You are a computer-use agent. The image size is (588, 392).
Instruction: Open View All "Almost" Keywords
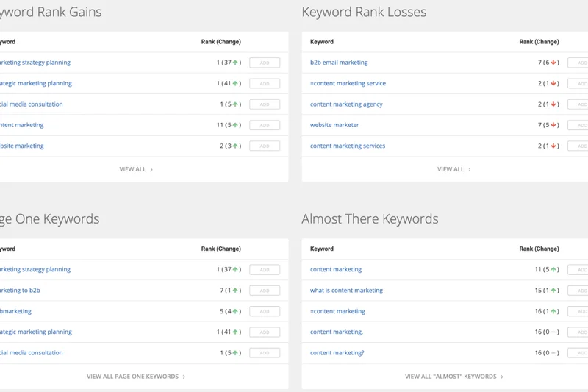453,377
